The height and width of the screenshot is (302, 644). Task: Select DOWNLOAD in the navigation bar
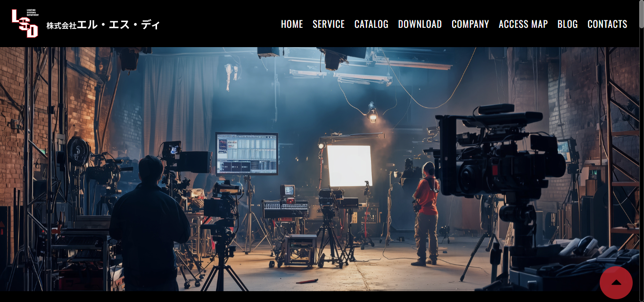coord(420,24)
